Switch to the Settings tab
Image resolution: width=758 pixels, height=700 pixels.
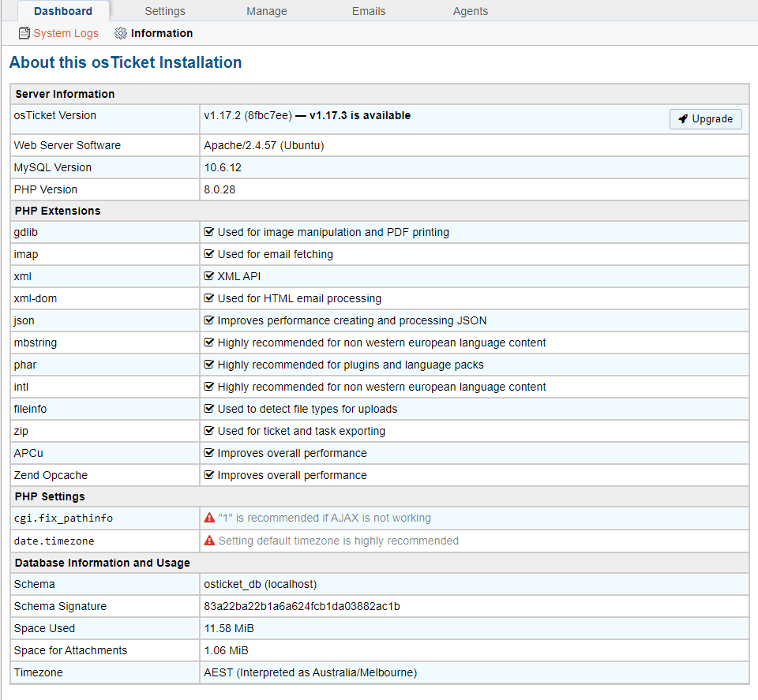pos(165,11)
